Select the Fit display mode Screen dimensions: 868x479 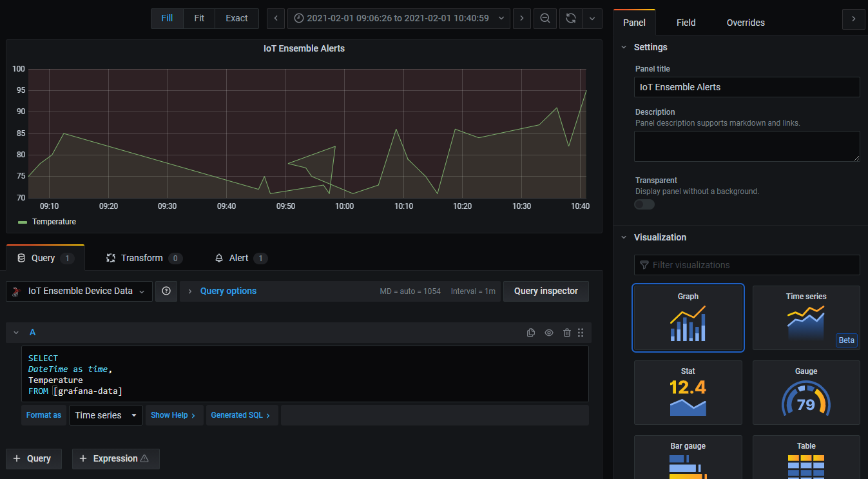click(x=199, y=18)
